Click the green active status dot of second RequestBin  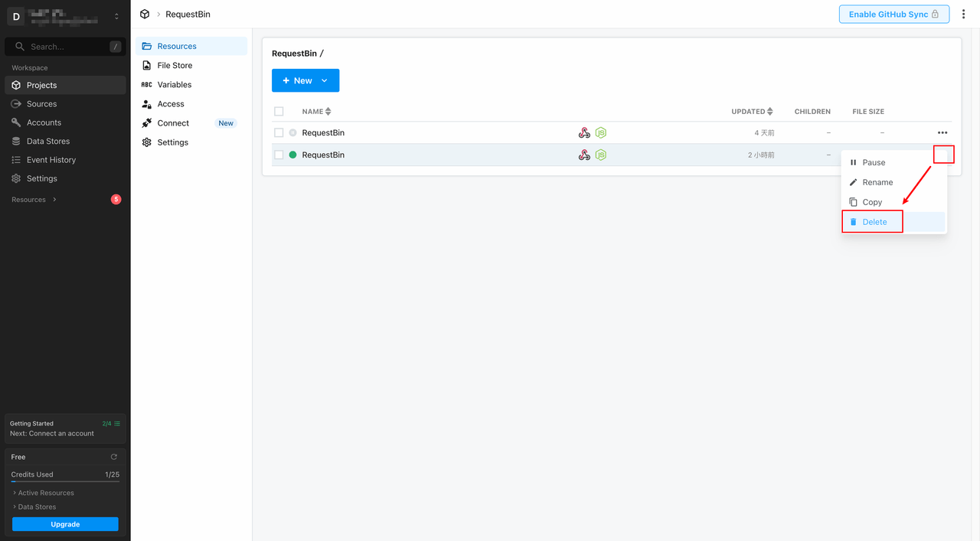coord(292,155)
